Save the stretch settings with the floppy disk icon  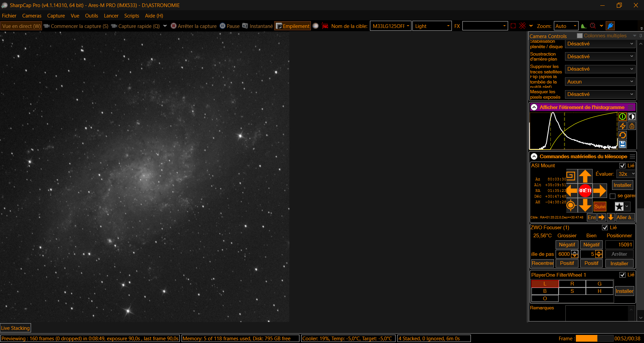622,144
